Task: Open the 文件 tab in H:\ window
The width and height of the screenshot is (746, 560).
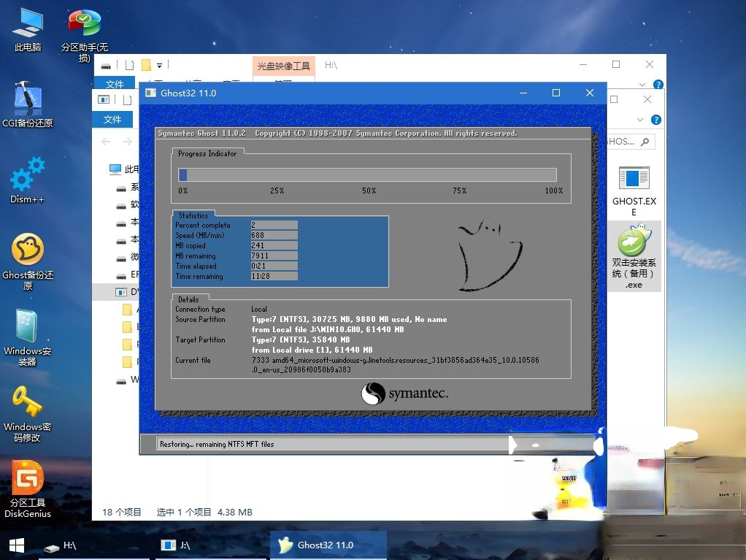Action: pyautogui.click(x=114, y=84)
